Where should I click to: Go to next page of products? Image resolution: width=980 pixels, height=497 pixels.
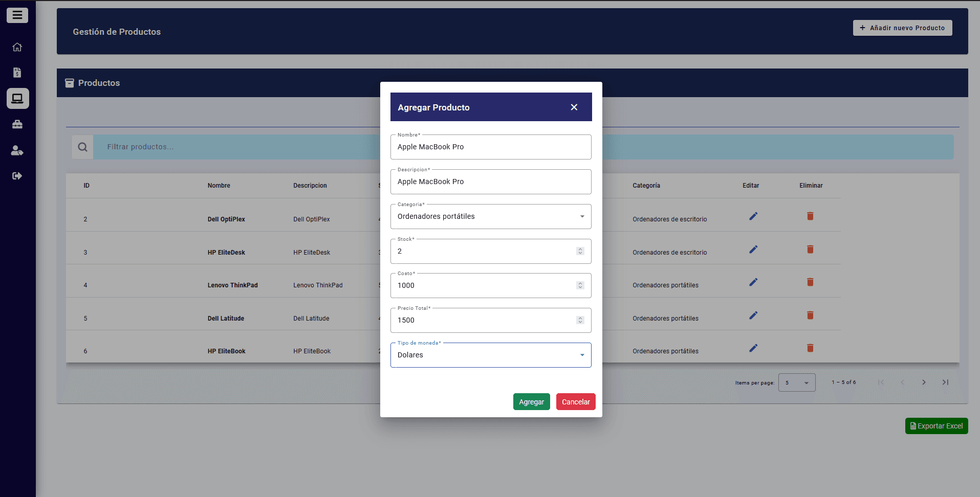click(x=924, y=382)
